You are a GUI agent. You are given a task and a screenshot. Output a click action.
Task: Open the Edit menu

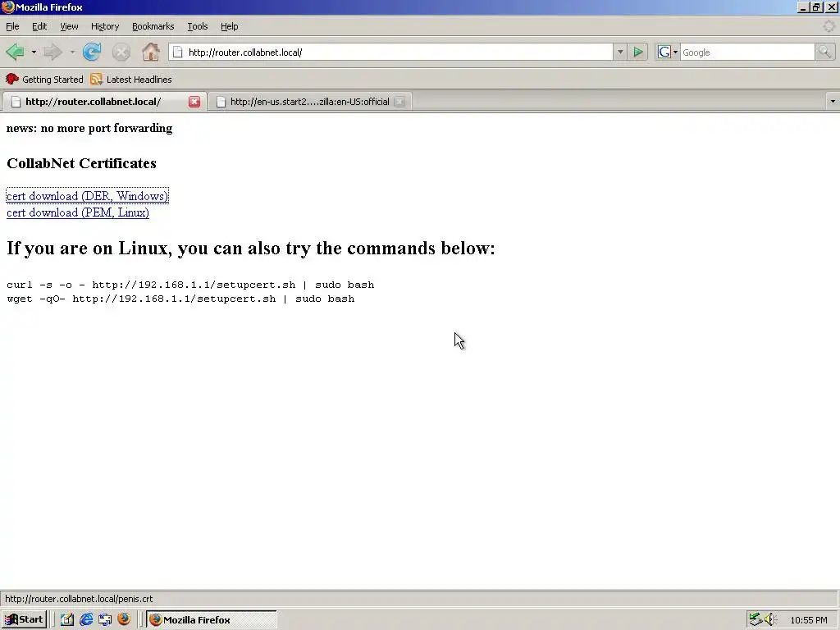39,26
